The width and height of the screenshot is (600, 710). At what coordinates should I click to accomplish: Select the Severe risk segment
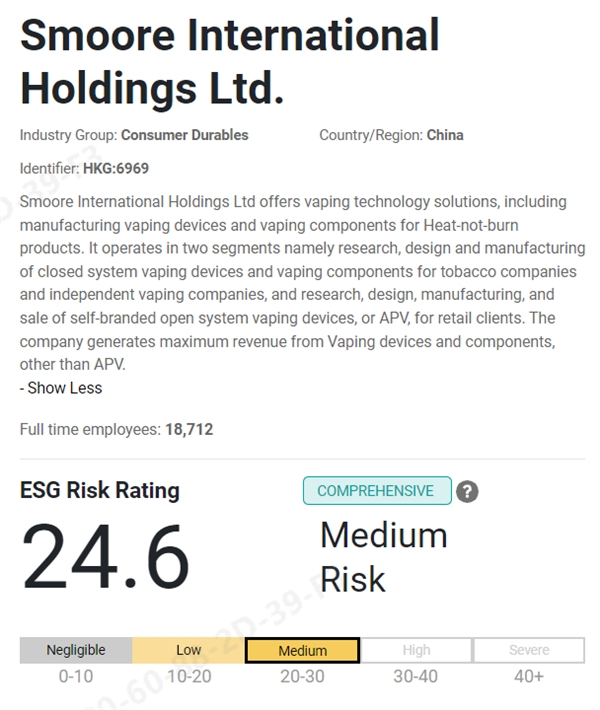[x=529, y=650]
